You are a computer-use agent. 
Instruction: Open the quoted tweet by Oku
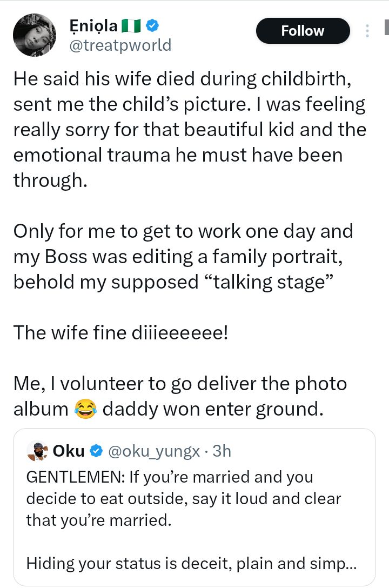tap(194, 508)
